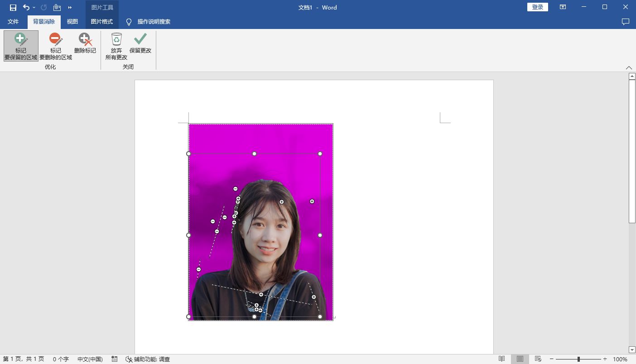Click the 操作说明搜索 search box
This screenshot has width=636, height=364.
154,22
